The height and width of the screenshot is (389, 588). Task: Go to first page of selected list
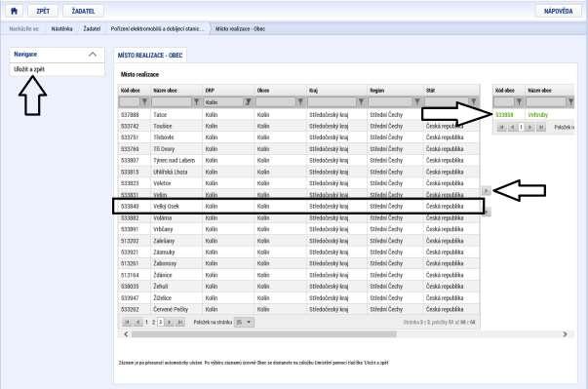[x=501, y=128]
